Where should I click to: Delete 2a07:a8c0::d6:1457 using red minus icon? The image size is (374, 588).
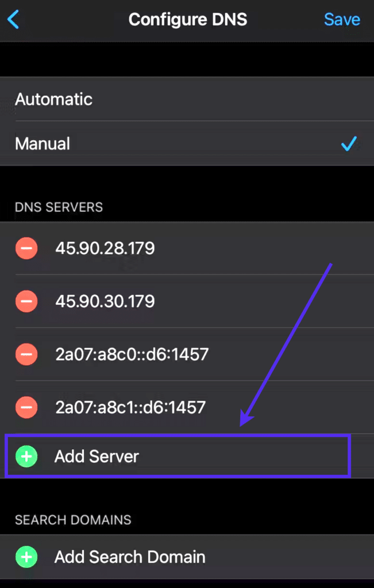pyautogui.click(x=26, y=354)
